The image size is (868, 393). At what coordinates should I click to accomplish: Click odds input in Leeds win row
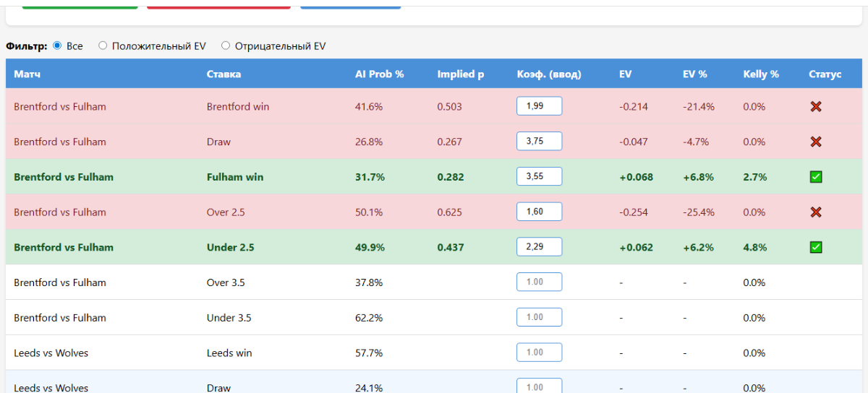point(539,353)
